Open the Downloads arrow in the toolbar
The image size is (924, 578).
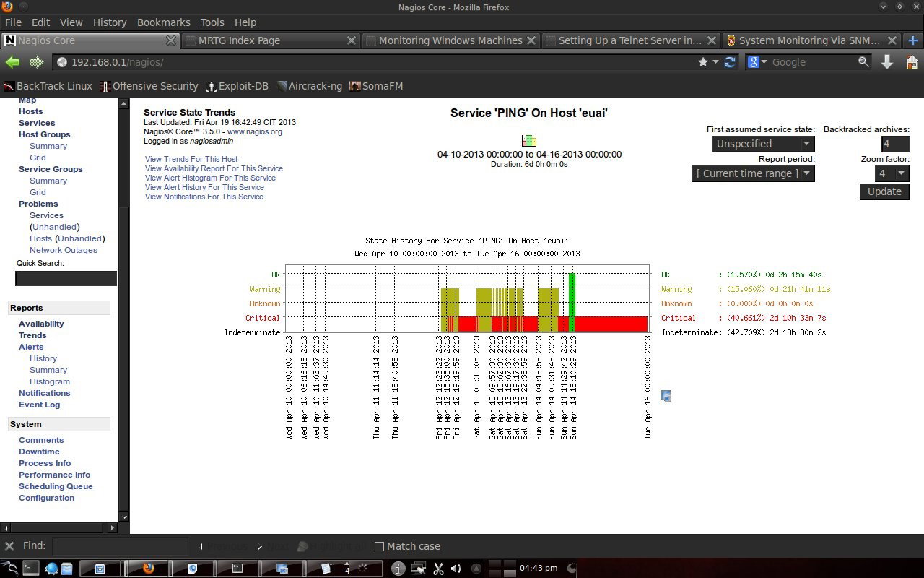887,62
